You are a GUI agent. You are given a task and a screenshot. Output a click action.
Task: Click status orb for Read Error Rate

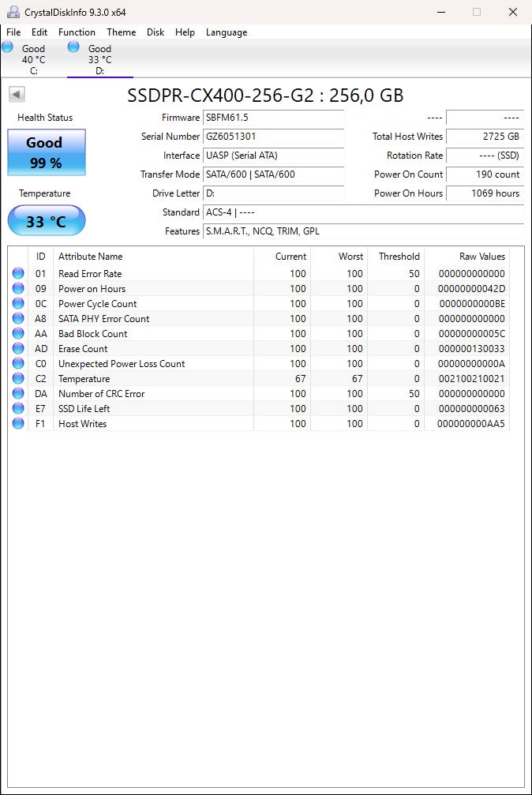click(18, 273)
